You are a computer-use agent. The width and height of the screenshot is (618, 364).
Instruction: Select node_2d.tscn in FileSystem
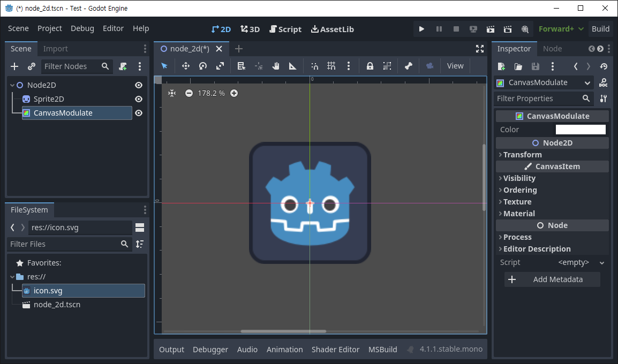[57, 305]
